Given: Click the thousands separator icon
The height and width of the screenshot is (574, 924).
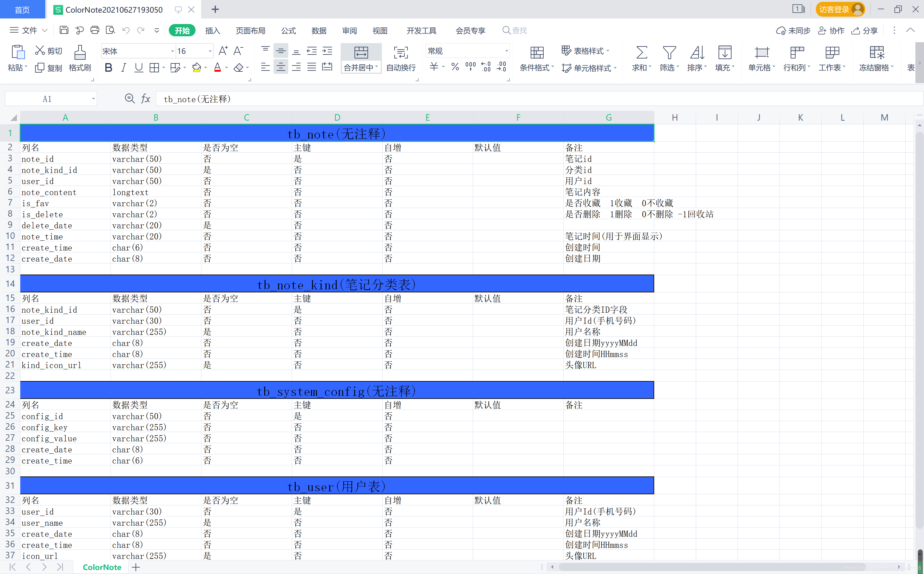Looking at the screenshot, I should [470, 67].
